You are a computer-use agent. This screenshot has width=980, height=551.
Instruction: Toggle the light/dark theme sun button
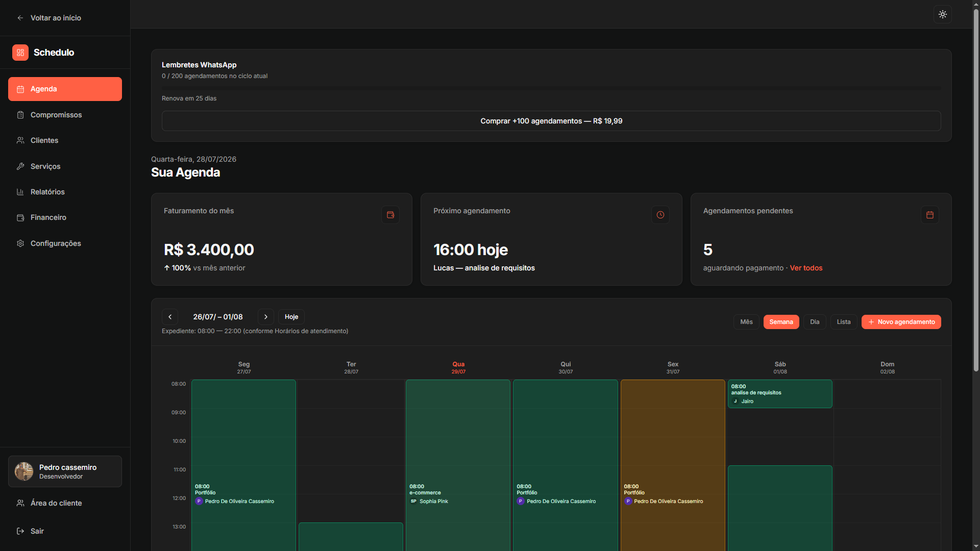(x=943, y=14)
